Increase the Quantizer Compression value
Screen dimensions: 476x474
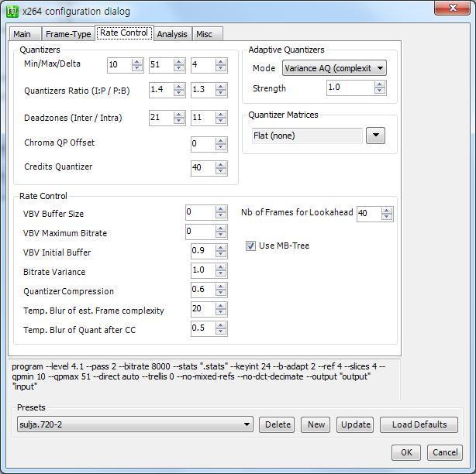[x=221, y=287]
